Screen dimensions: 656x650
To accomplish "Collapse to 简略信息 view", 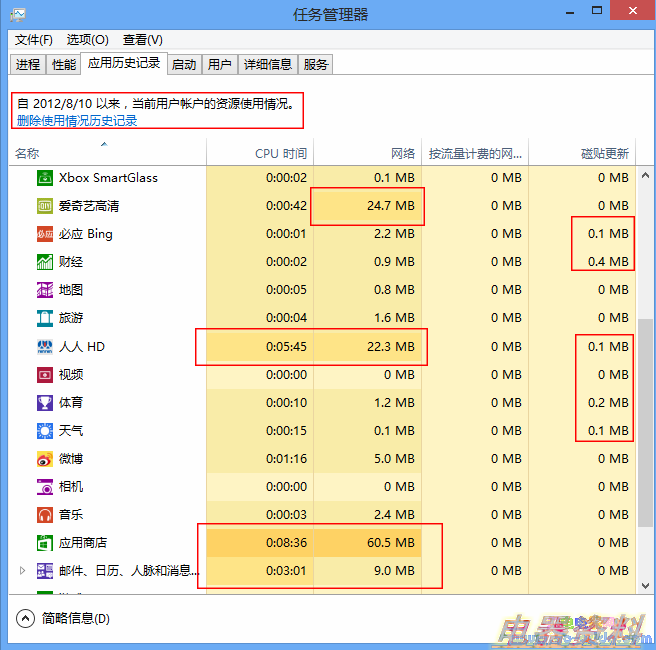I will click(x=65, y=618).
